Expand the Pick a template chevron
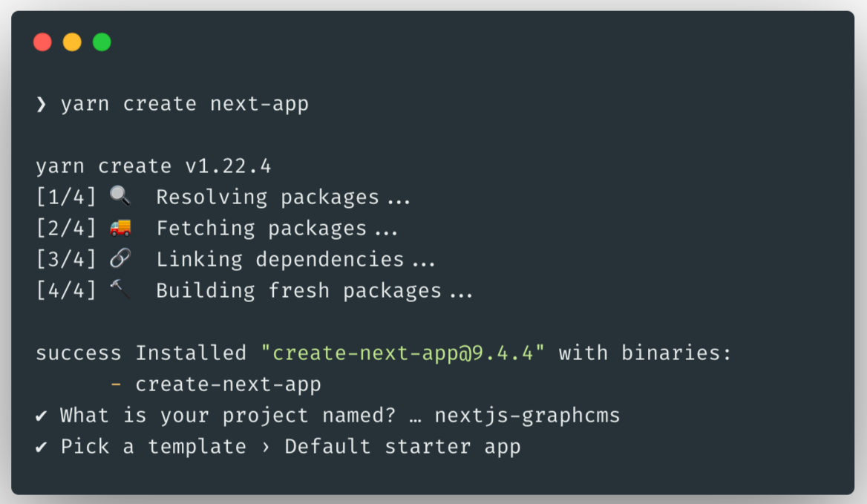867x504 pixels. [x=265, y=446]
